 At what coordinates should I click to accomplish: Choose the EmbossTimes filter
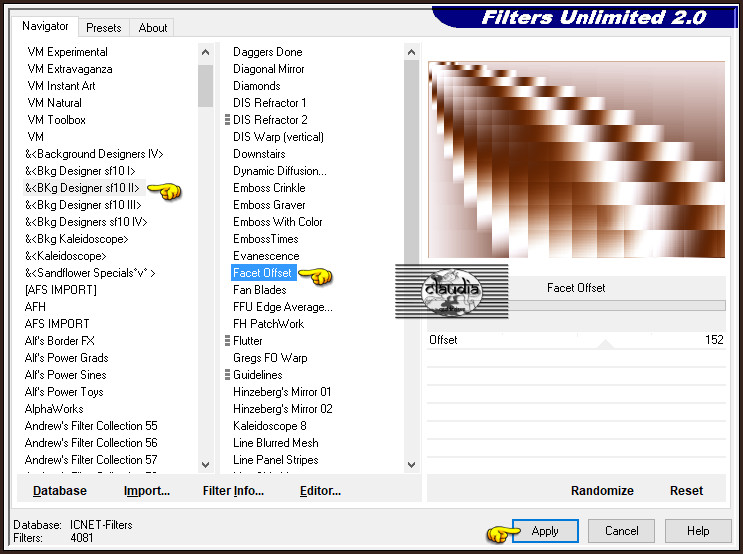(x=266, y=239)
